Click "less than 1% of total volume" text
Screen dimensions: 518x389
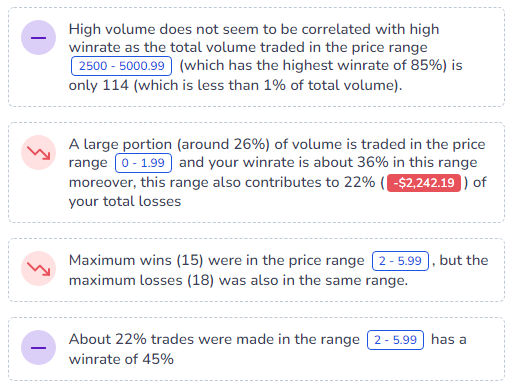point(296,85)
